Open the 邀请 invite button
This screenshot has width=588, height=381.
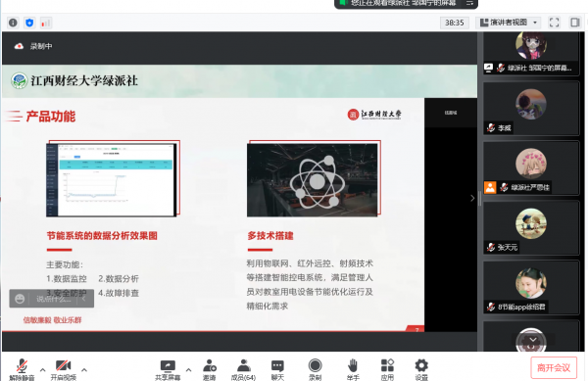pyautogui.click(x=210, y=369)
